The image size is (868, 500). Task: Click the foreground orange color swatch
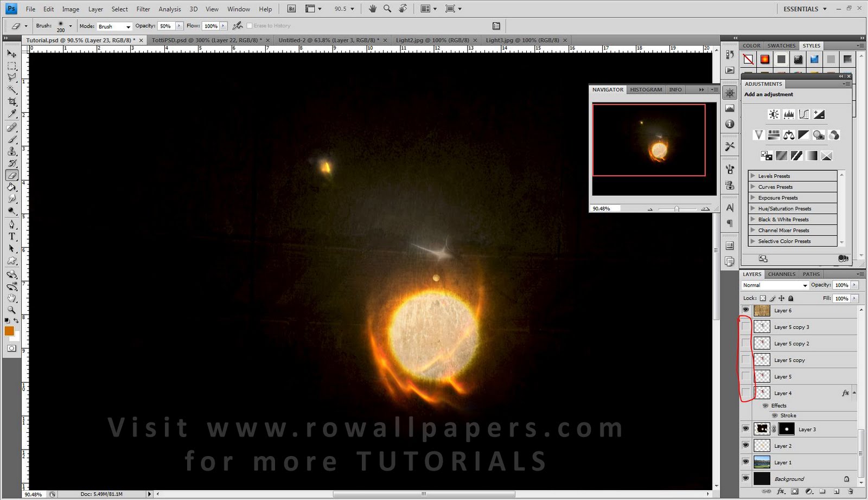(x=9, y=331)
